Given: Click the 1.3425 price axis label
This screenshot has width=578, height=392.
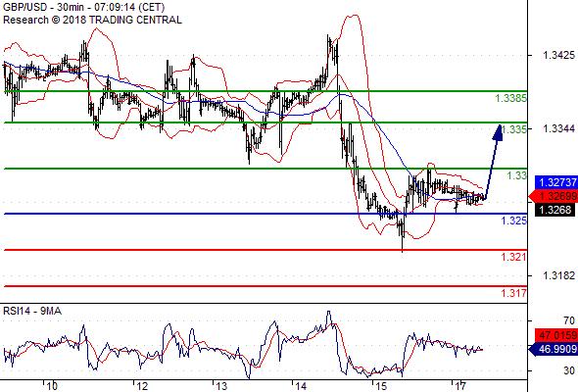Looking at the screenshot, I should (x=558, y=55).
